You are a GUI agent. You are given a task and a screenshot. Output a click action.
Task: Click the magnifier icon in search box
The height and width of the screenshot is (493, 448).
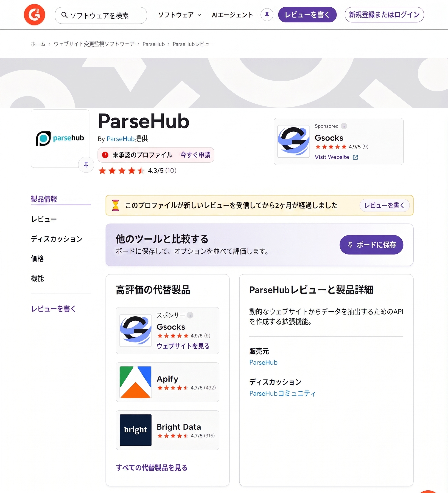tap(64, 15)
